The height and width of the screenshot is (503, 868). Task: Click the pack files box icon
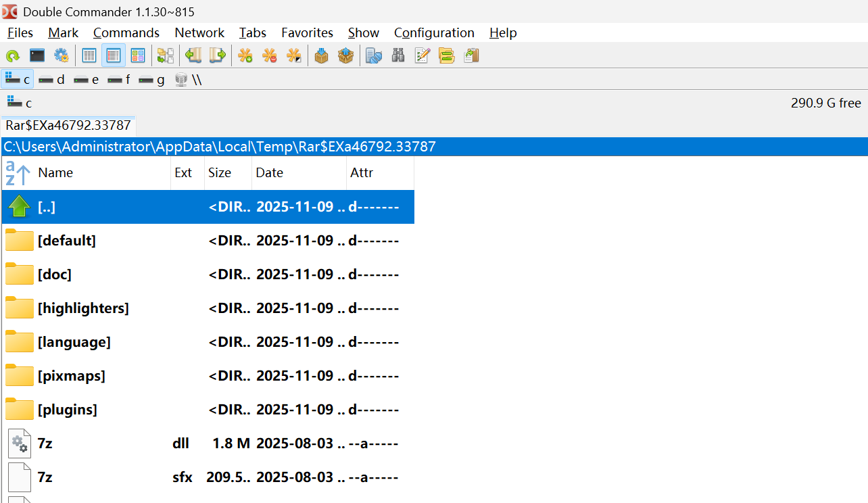click(322, 55)
